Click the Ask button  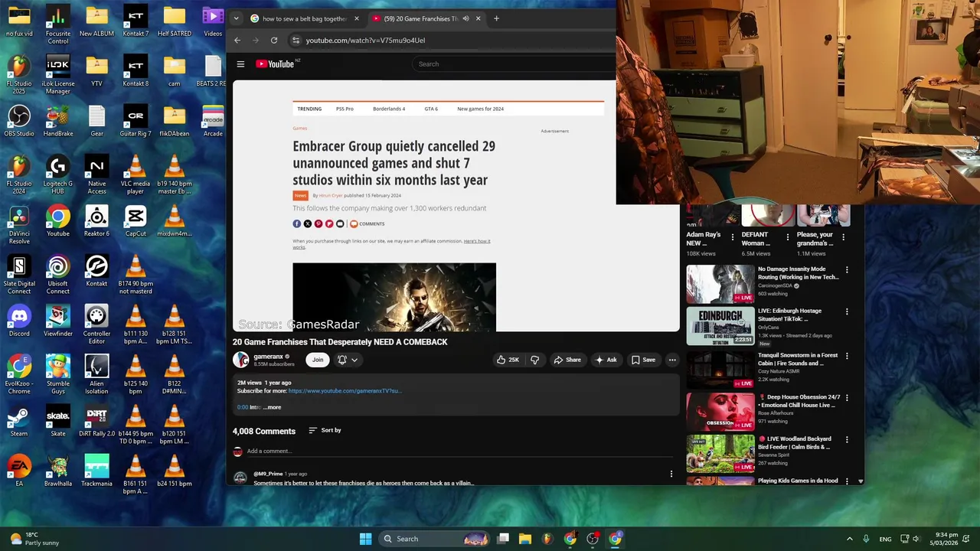606,360
